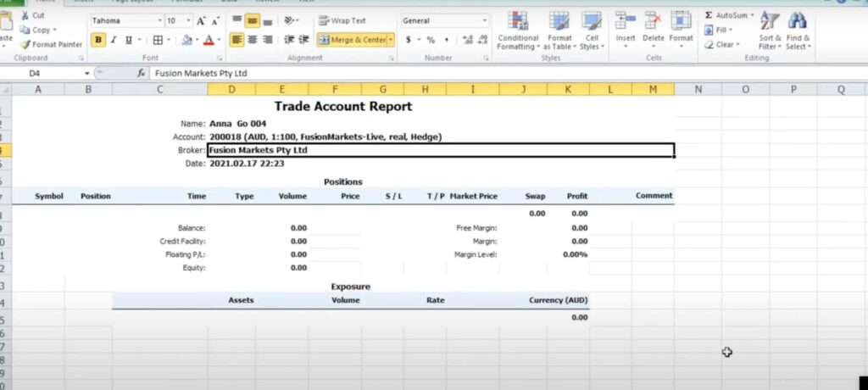The height and width of the screenshot is (390, 868).
Task: Apply the currency dollar number format
Action: [409, 39]
